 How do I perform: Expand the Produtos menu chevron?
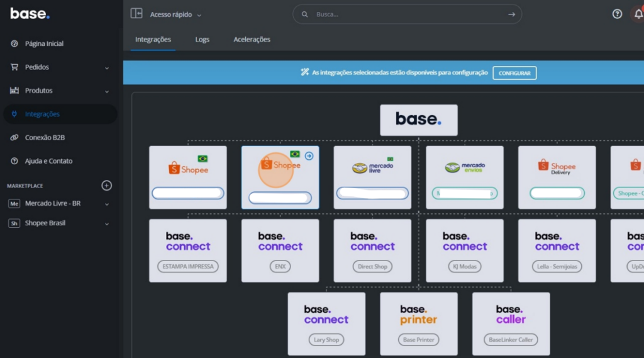(x=106, y=91)
